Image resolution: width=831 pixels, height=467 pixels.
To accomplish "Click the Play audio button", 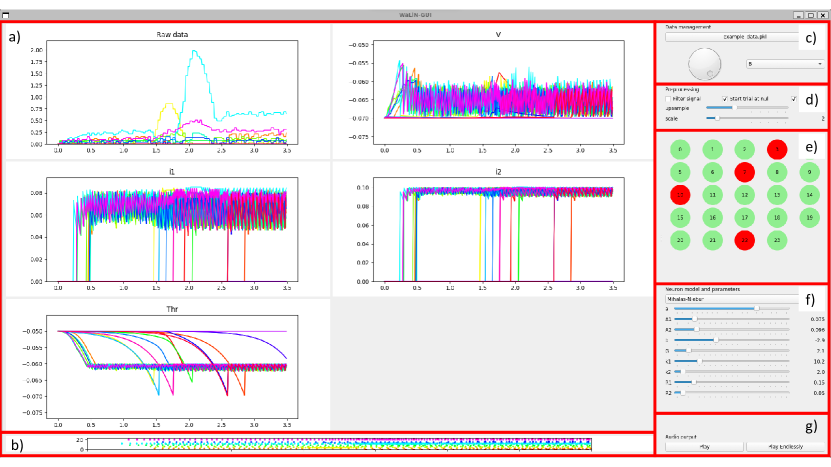I will tap(704, 447).
